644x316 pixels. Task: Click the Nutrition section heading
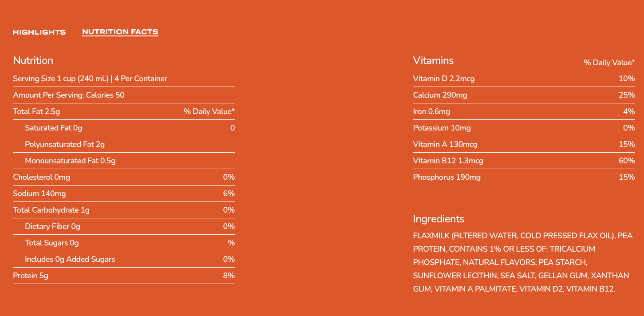(33, 60)
